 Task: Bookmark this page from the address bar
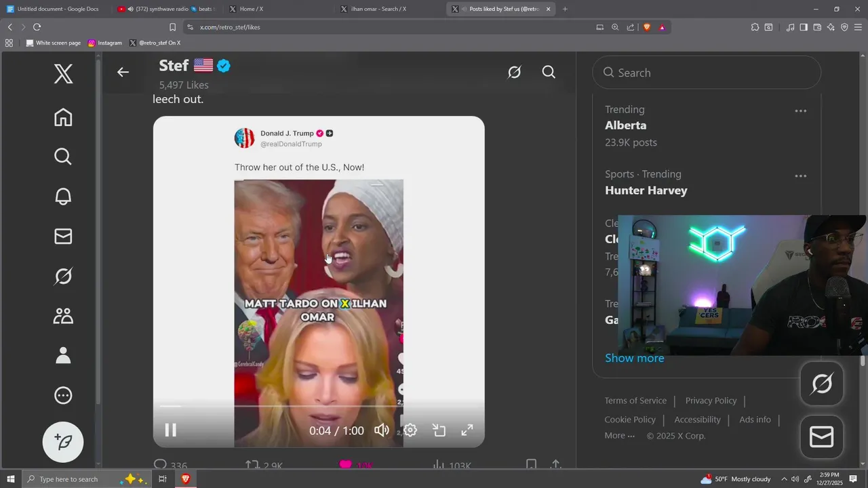[172, 27]
